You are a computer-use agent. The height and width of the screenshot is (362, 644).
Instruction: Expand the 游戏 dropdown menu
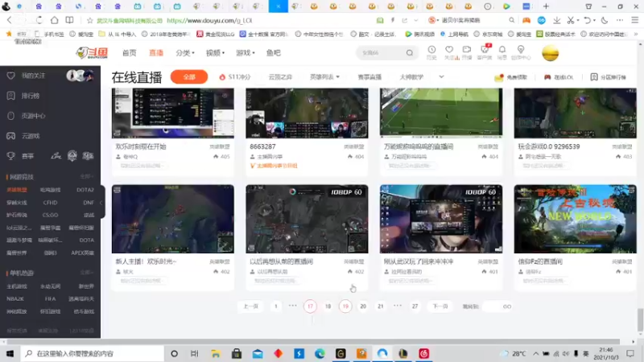tap(246, 53)
